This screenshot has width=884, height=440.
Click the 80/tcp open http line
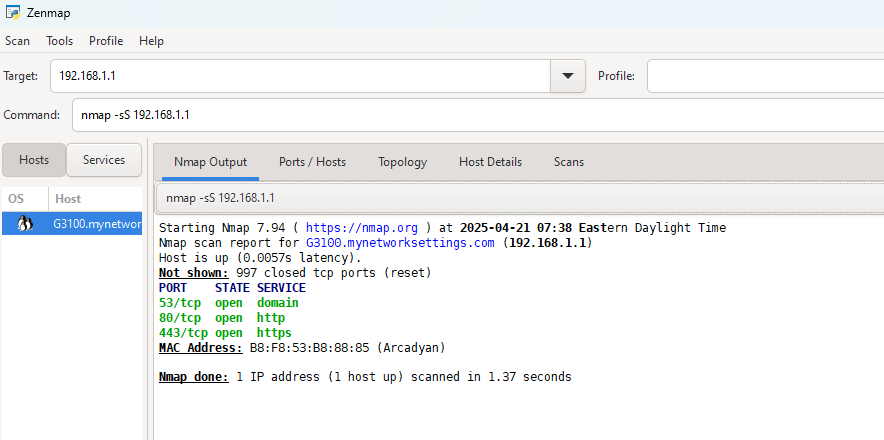point(222,318)
